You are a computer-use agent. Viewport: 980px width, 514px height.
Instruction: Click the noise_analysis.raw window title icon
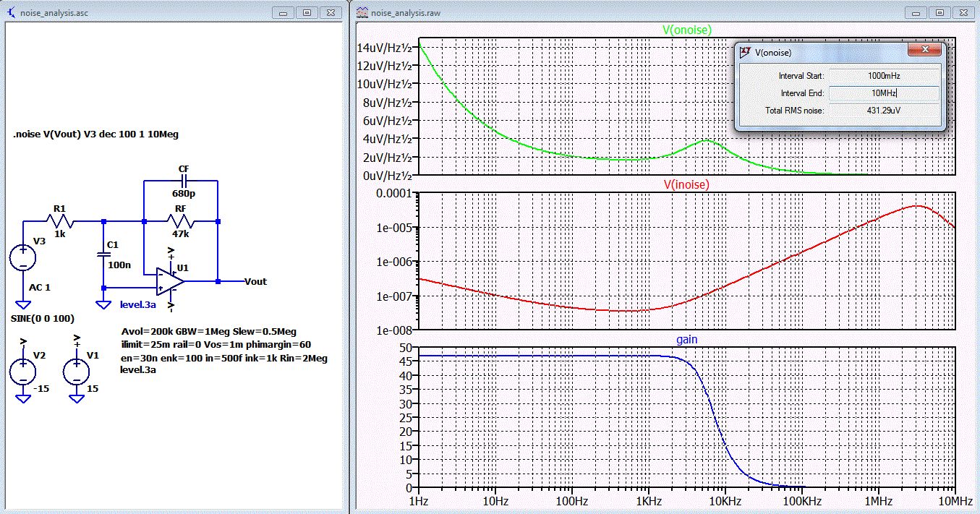coord(361,12)
